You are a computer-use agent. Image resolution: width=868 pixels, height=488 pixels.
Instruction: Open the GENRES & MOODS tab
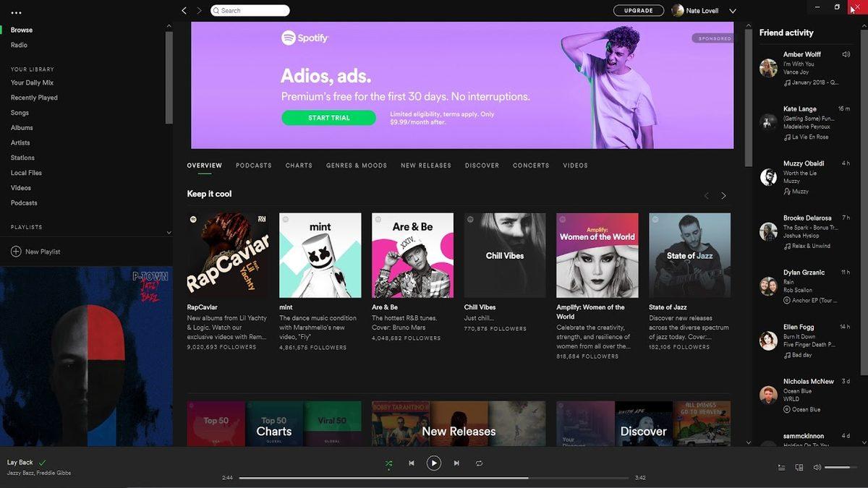pyautogui.click(x=356, y=166)
